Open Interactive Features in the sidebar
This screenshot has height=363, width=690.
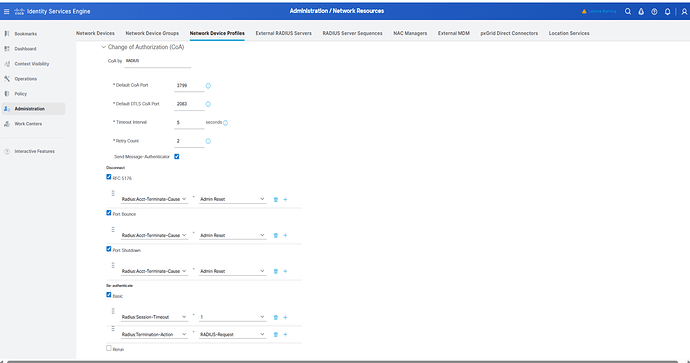(33, 151)
